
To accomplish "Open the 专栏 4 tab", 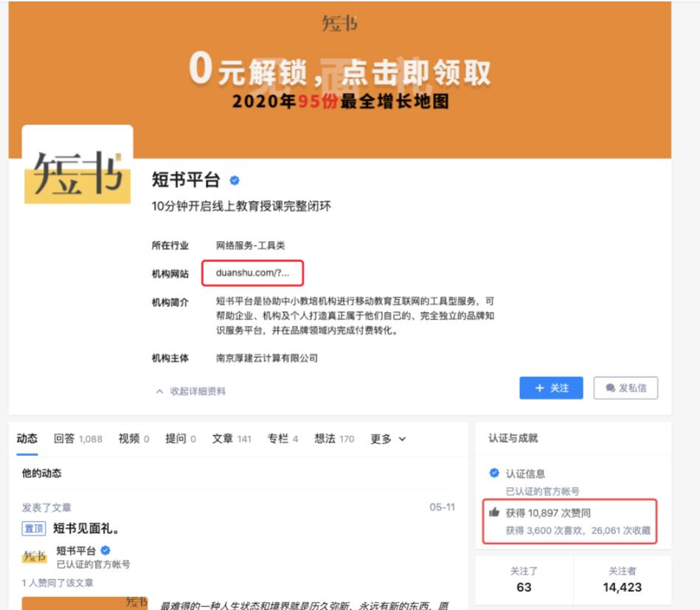I will tap(283, 439).
